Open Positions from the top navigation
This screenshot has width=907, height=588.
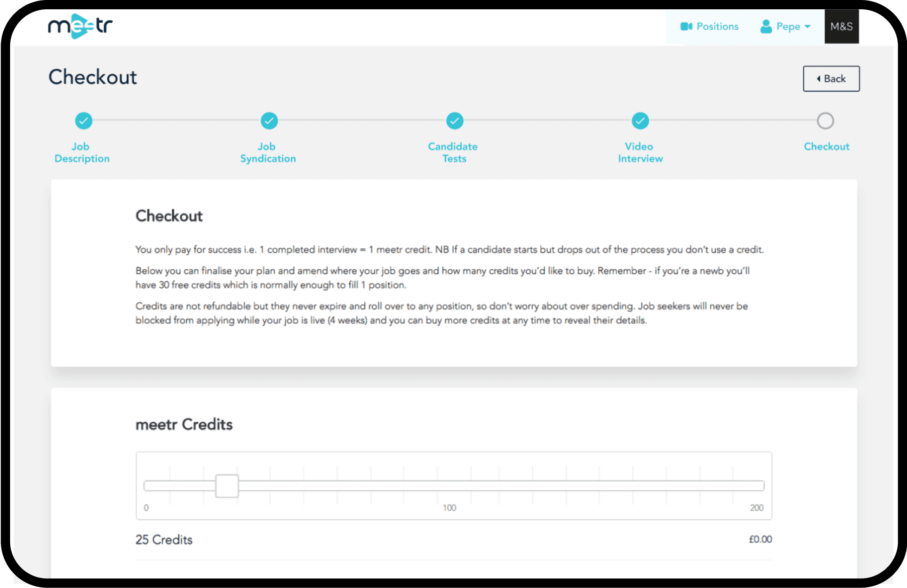tap(717, 26)
